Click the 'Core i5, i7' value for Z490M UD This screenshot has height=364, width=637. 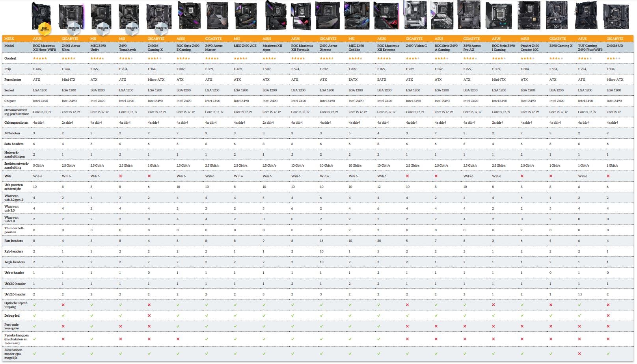click(x=614, y=112)
